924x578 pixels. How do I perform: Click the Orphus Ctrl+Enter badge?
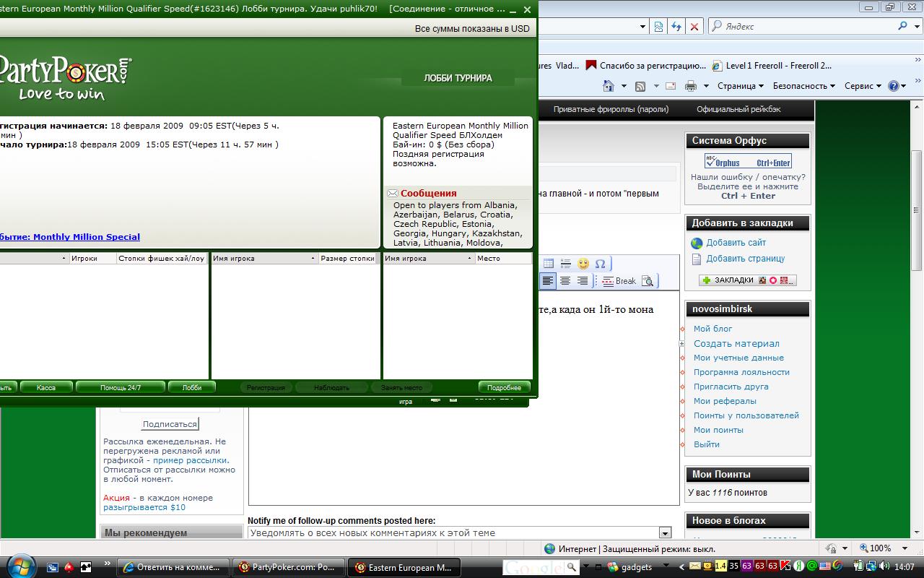point(748,161)
